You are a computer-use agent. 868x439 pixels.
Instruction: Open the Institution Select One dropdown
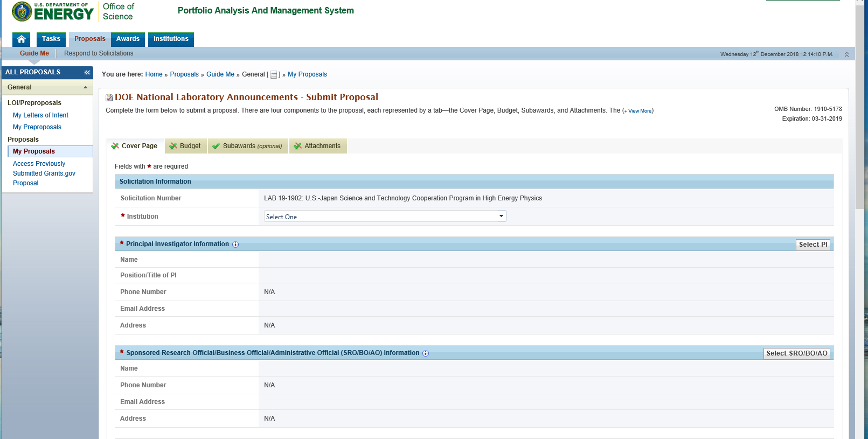coord(385,217)
